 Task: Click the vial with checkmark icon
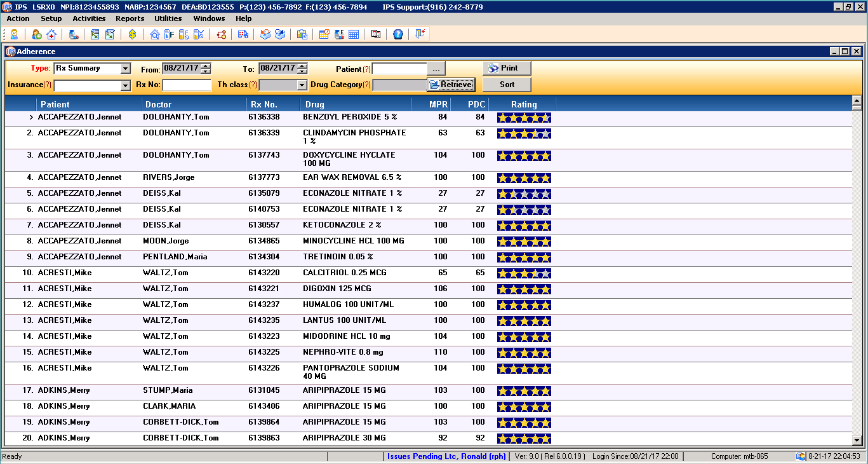[x=198, y=34]
